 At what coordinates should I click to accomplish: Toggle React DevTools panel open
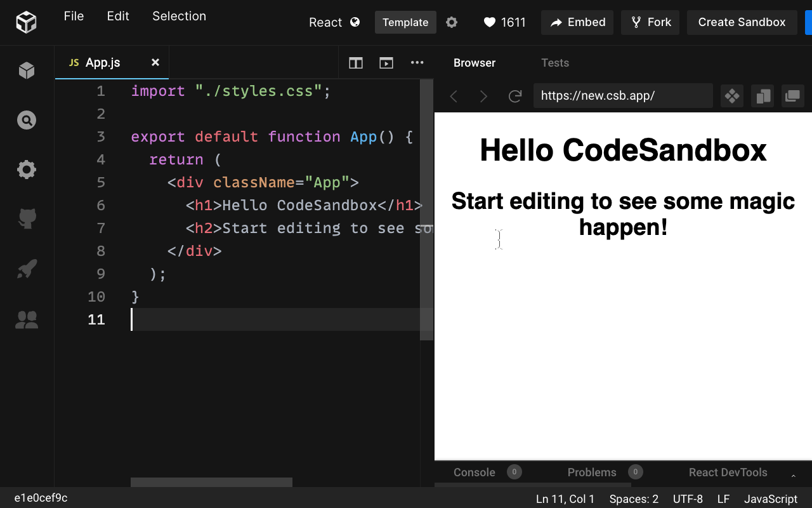tap(728, 472)
